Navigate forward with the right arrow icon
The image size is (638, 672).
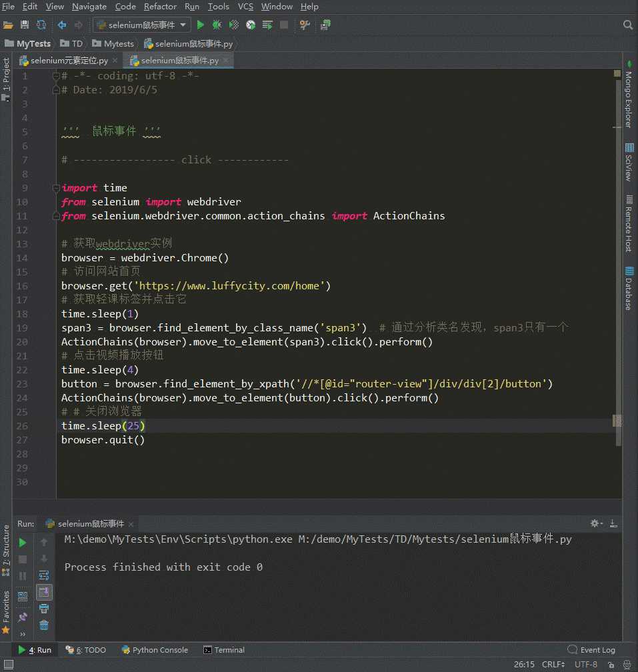point(79,25)
